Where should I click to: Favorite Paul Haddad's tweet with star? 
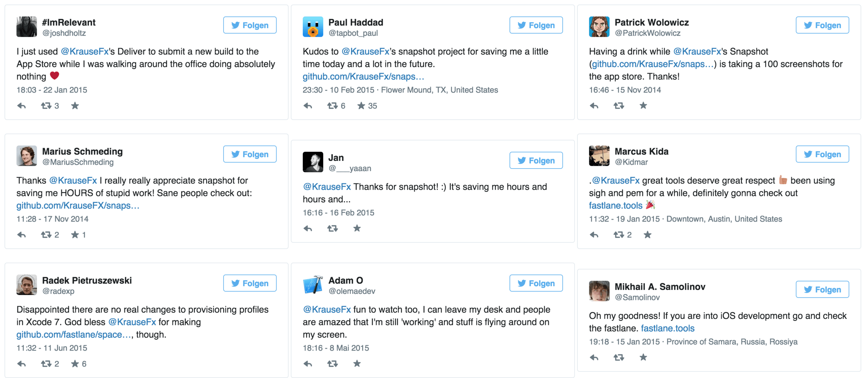(x=361, y=106)
